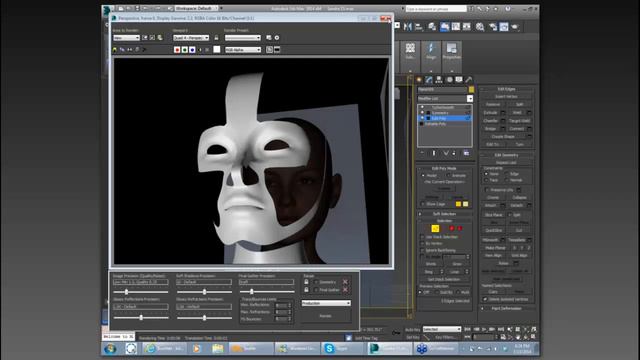This screenshot has width=640, height=360.
Task: Open the Material Editor toolbar icon
Action: 480,27
